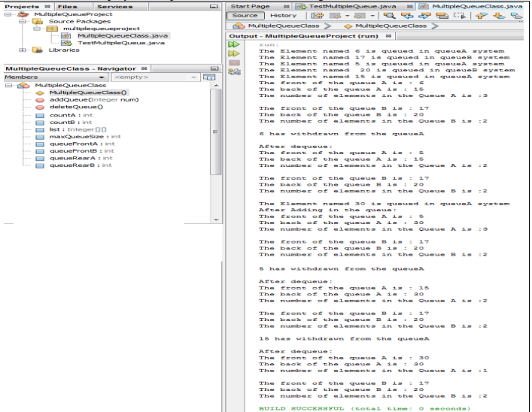Click the Navigator filter view icon beside <empty>
532x412 pixels.
pyautogui.click(x=209, y=77)
